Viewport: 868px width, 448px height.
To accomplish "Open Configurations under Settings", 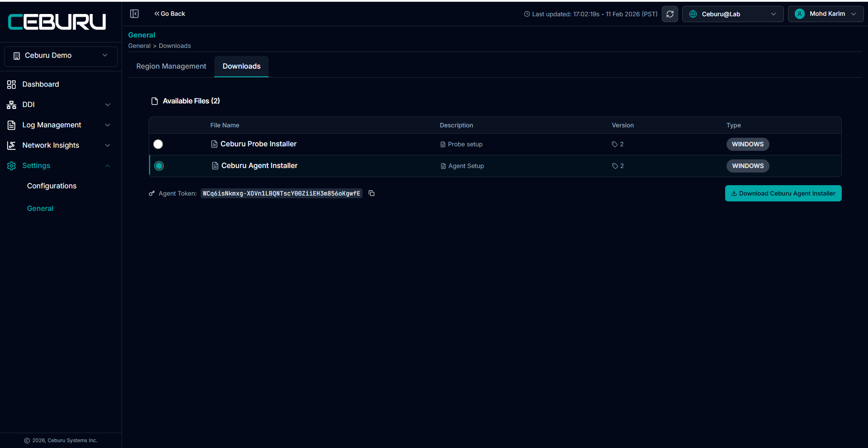I will 52,186.
